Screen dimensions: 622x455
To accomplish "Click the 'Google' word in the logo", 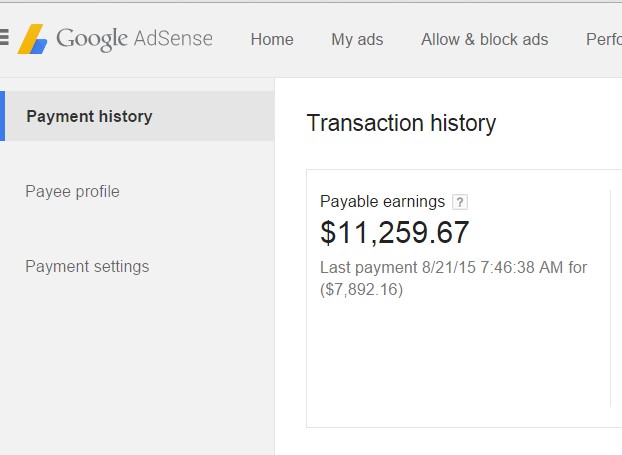I will coord(92,40).
